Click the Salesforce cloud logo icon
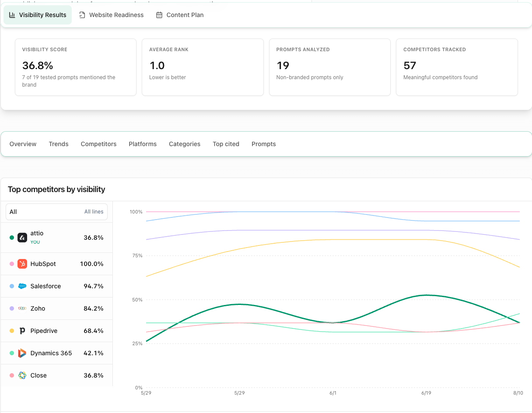Viewport: 532px width, 413px height. coord(22,286)
